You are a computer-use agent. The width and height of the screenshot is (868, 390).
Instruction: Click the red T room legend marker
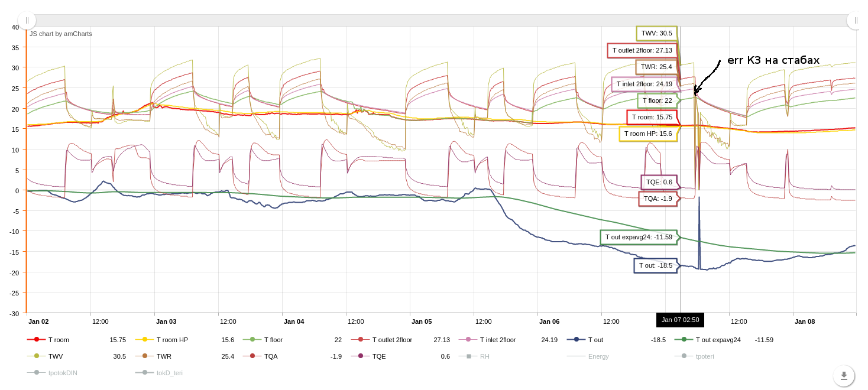click(36, 340)
